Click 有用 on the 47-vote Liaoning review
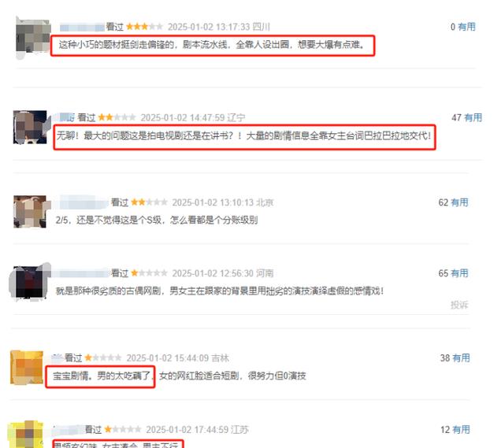Viewport: 501px width, 448px height. click(x=473, y=117)
